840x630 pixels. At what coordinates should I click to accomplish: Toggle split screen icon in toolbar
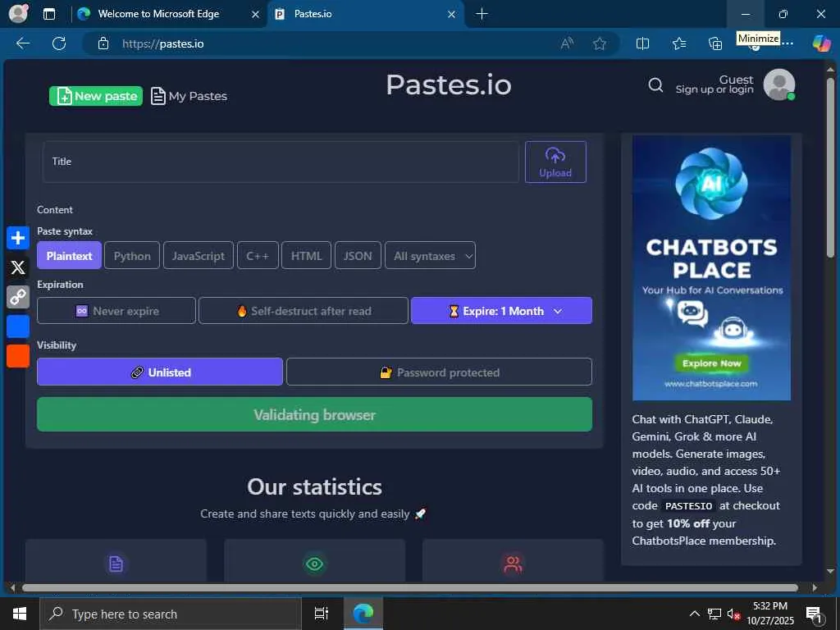tap(642, 43)
